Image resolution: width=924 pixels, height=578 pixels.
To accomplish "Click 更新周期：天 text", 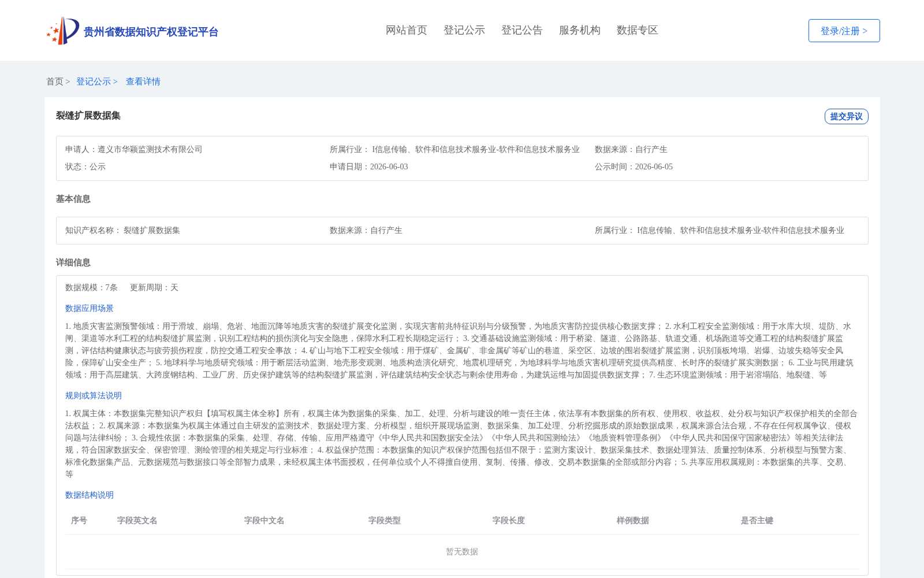I will point(154,287).
